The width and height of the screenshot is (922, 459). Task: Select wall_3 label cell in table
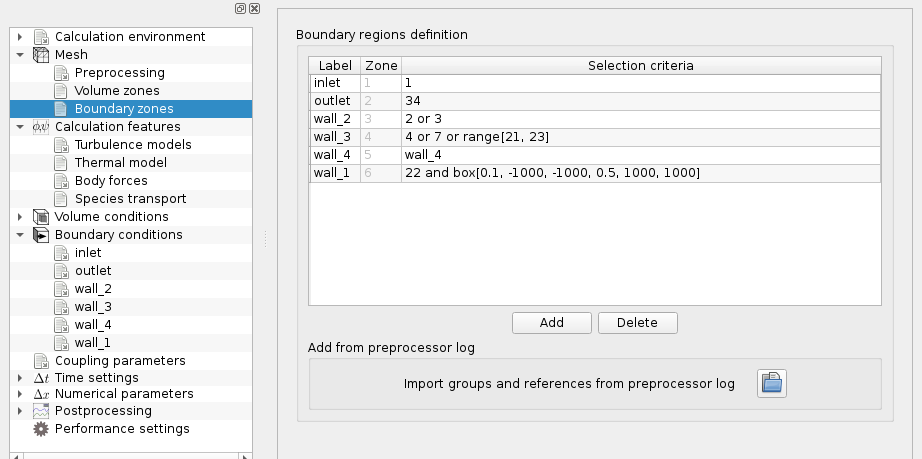click(335, 137)
